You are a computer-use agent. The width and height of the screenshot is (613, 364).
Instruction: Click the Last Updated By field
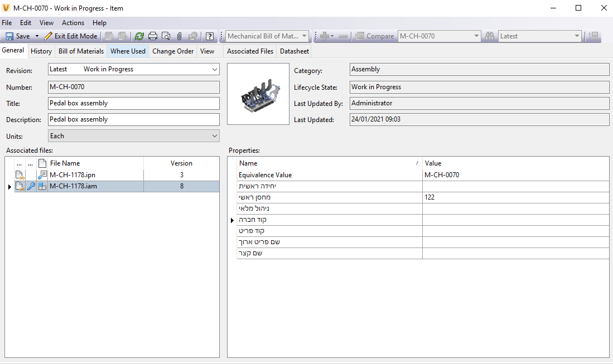[479, 104]
